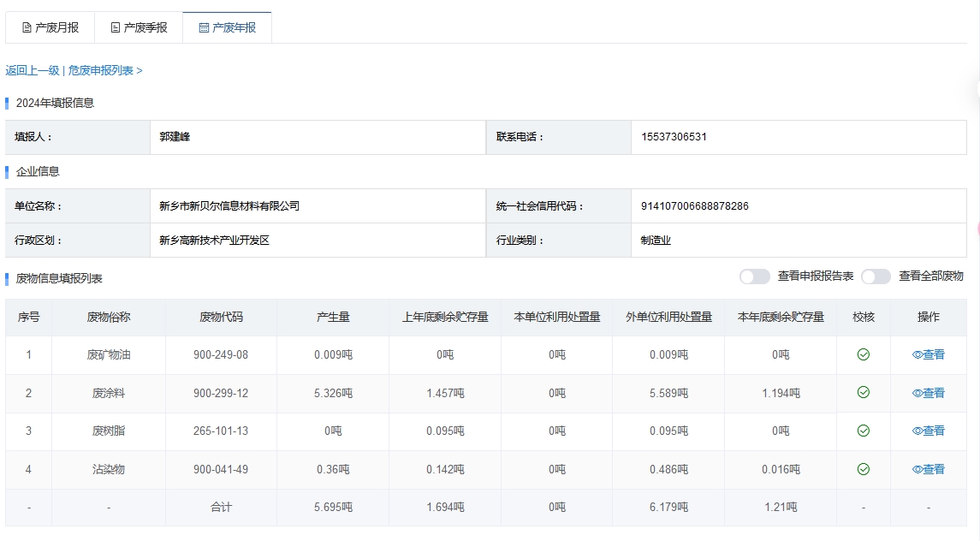The image size is (980, 541).
Task: Click the 产生量 column header
Action: click(x=332, y=317)
